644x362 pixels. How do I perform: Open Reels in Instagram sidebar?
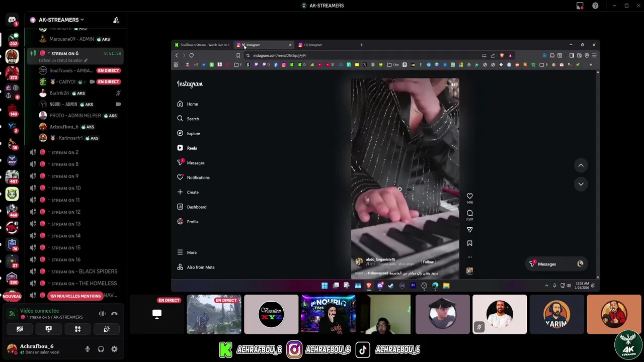coord(187,148)
